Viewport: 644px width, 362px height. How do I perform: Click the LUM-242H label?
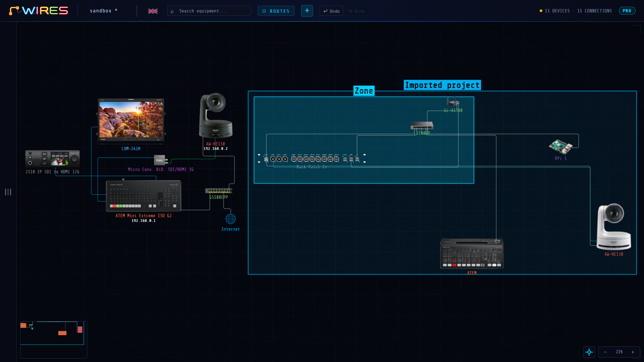131,149
